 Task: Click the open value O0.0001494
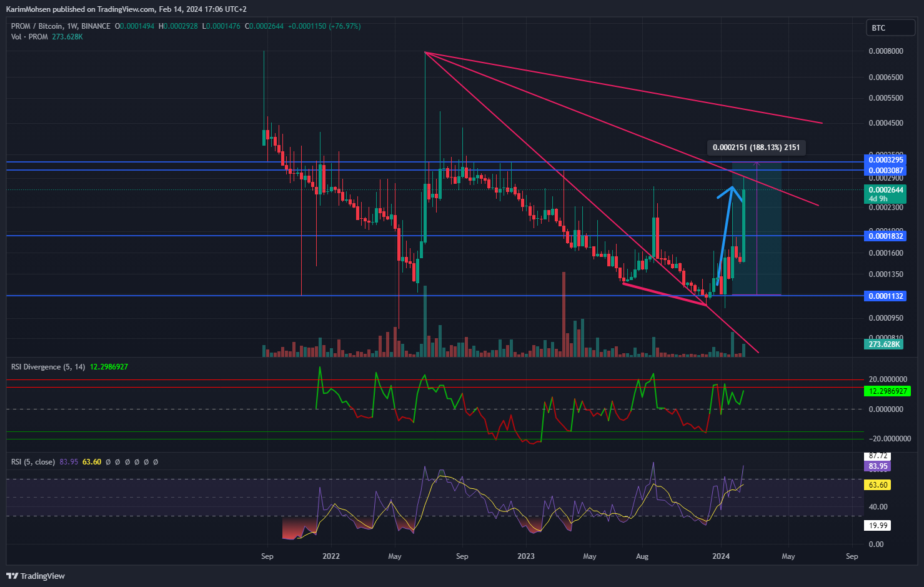[134, 26]
